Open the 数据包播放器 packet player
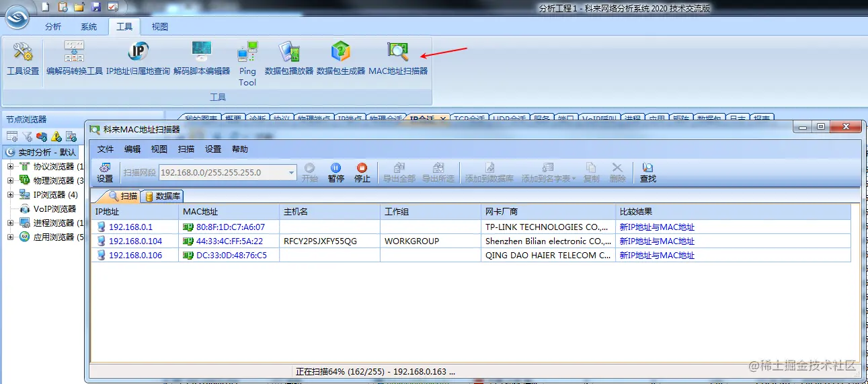Image resolution: width=868 pixels, height=384 pixels. 289,59
